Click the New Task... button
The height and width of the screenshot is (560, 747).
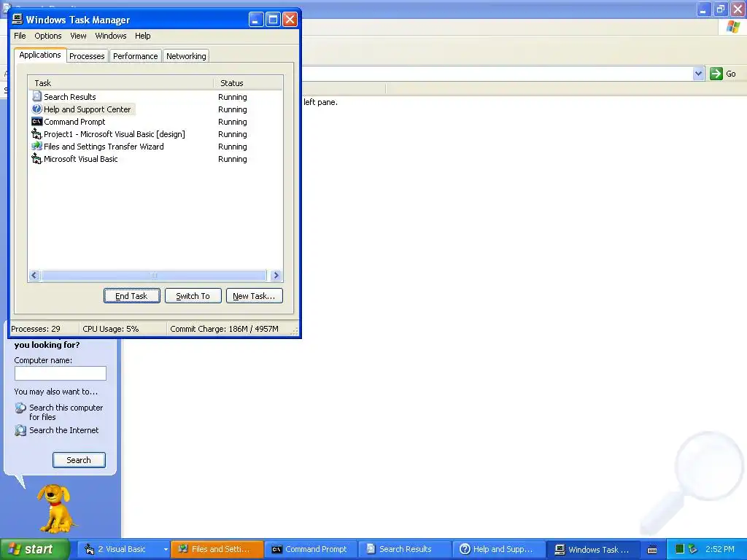coord(255,296)
